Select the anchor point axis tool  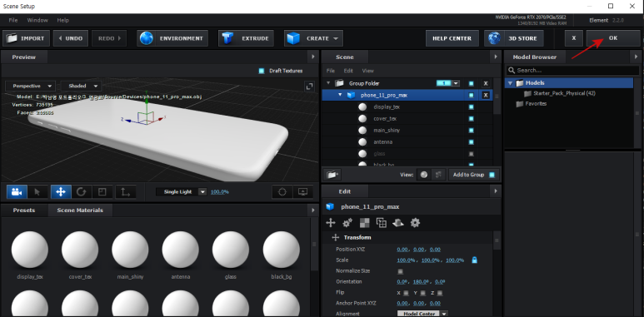pos(125,191)
